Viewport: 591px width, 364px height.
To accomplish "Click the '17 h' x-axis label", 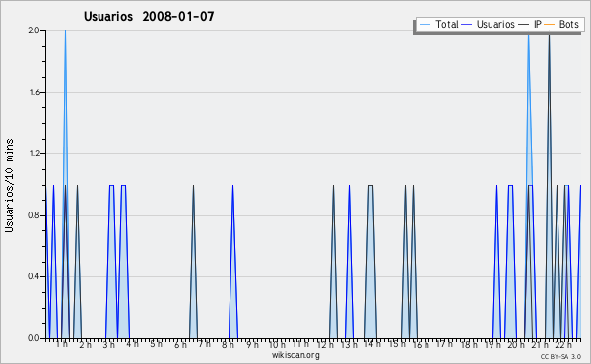I will [444, 344].
